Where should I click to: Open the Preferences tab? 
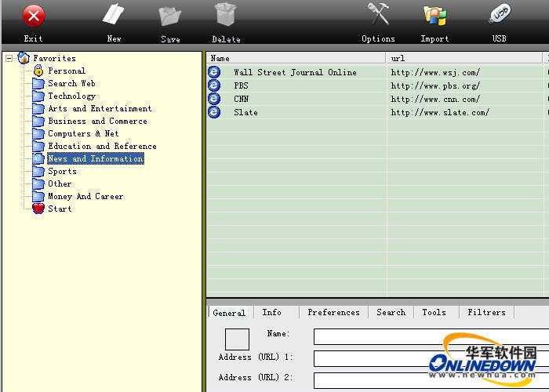pos(333,312)
